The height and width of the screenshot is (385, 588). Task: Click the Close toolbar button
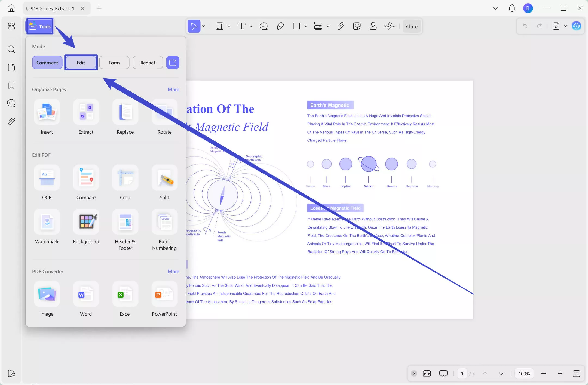[x=412, y=26]
